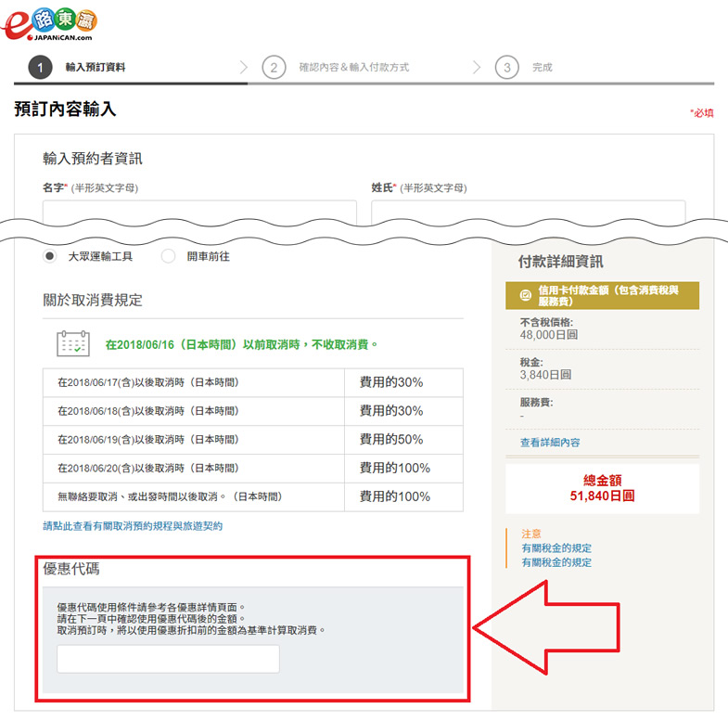Click the JAPANiCAN logo
Screen dimensions: 728x721
pyautogui.click(x=50, y=25)
